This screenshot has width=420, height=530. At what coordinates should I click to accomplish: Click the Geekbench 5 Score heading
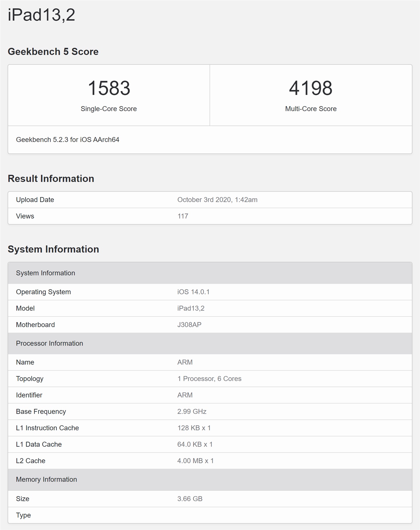tap(53, 52)
